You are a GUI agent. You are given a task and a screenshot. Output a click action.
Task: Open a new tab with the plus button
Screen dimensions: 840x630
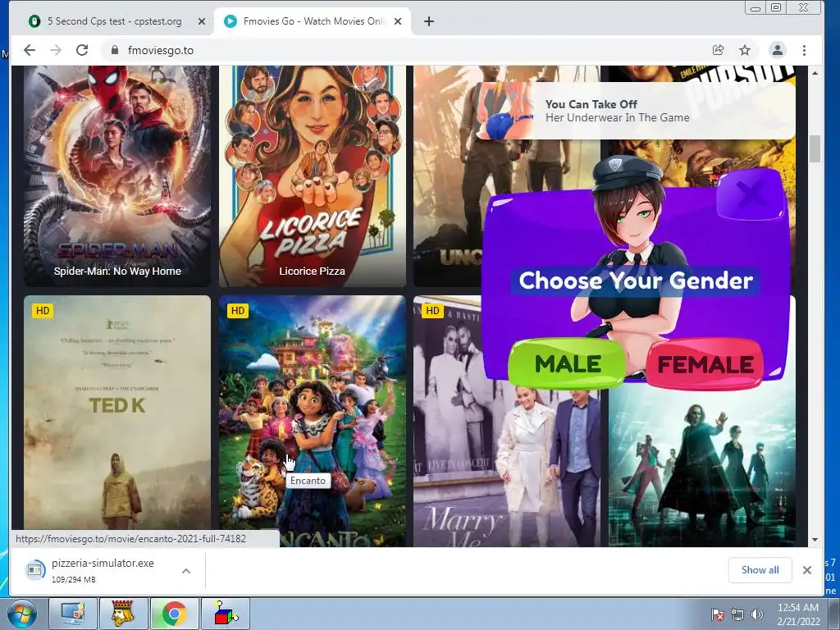(428, 21)
